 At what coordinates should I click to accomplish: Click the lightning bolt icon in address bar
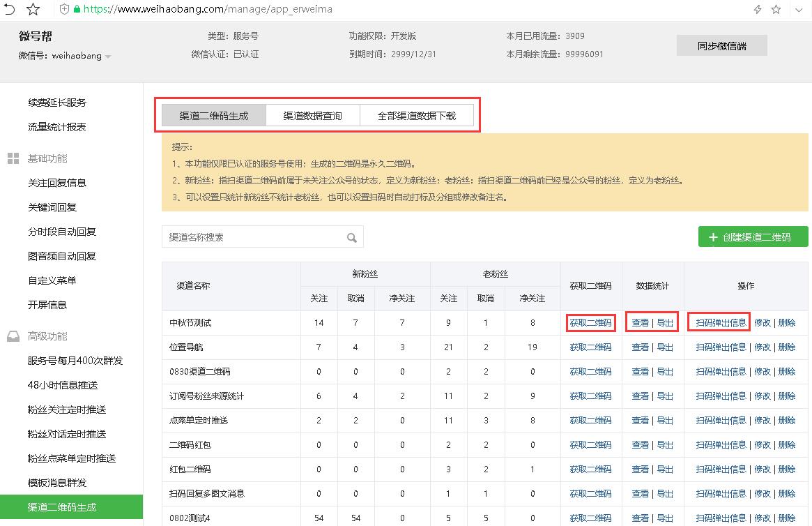tap(757, 9)
